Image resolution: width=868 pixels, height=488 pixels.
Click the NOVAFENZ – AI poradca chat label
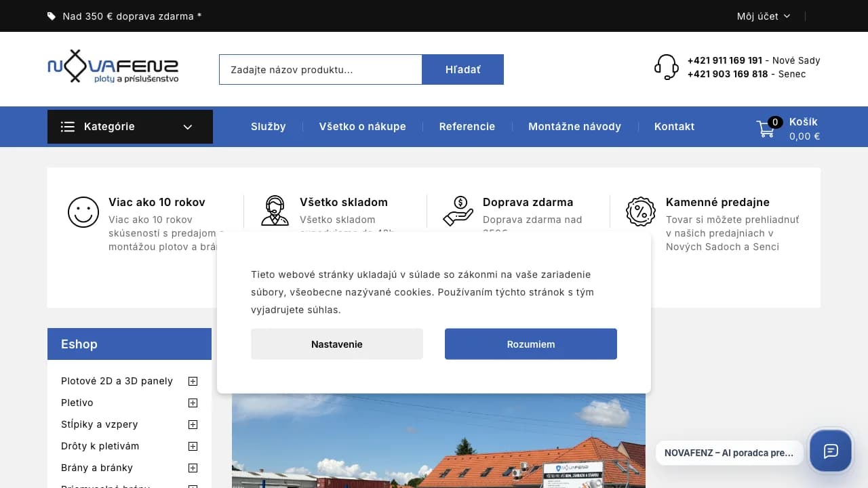point(729,453)
